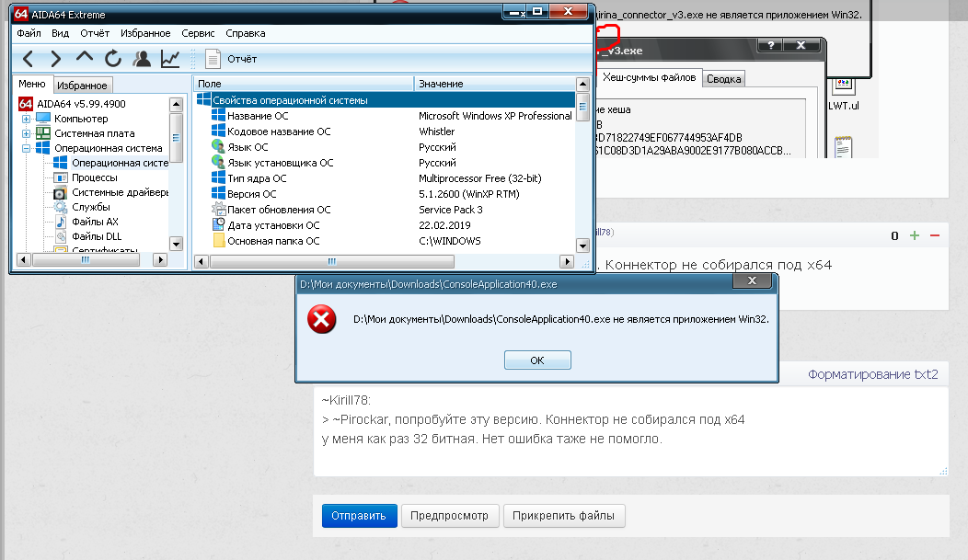Click the Основная папка ОС folder icon
The height and width of the screenshot is (560, 968).
click(219, 241)
